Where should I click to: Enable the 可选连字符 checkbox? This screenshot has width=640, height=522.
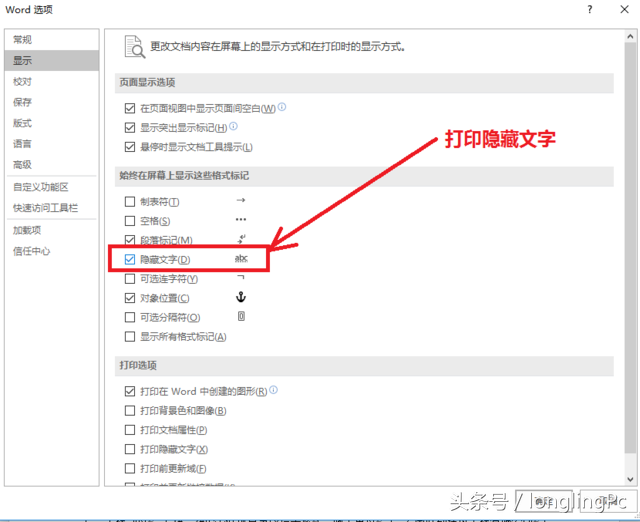tap(130, 279)
